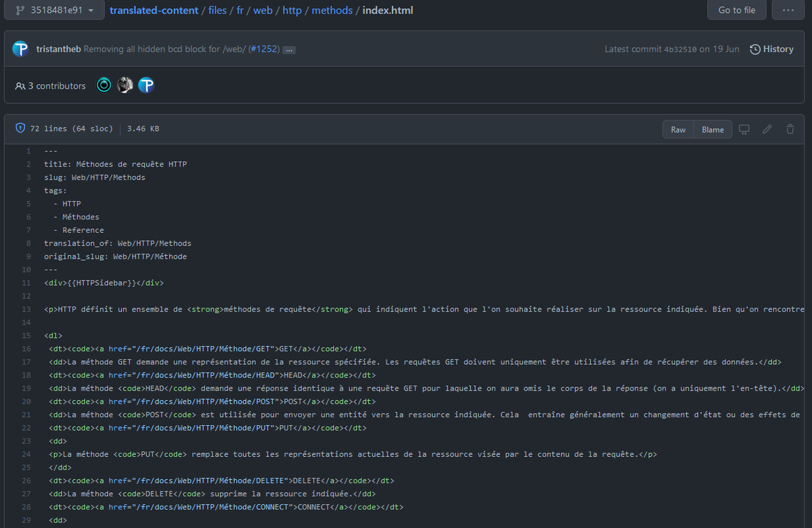Click the Go to file button
812x528 pixels.
737,10
